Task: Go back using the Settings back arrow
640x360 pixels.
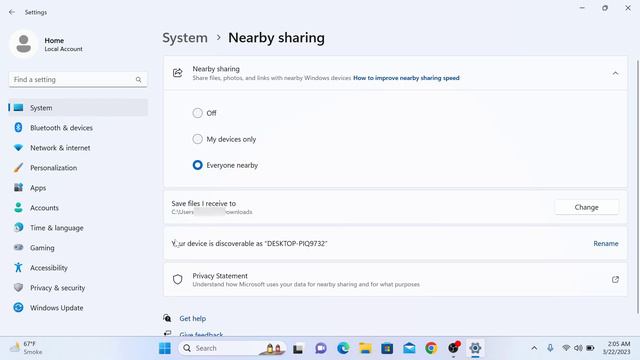Action: [x=12, y=12]
